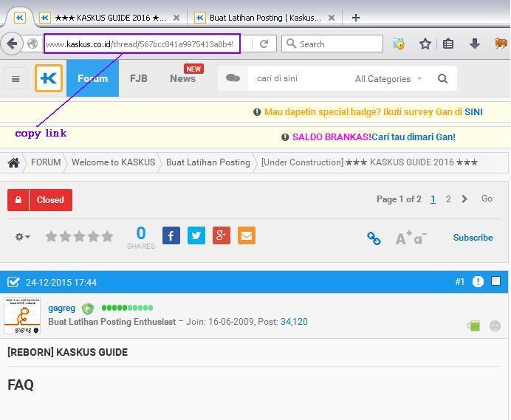Viewport: 511px width, 420px height.
Task: Open a new tab with plus button
Action: pyautogui.click(x=356, y=18)
